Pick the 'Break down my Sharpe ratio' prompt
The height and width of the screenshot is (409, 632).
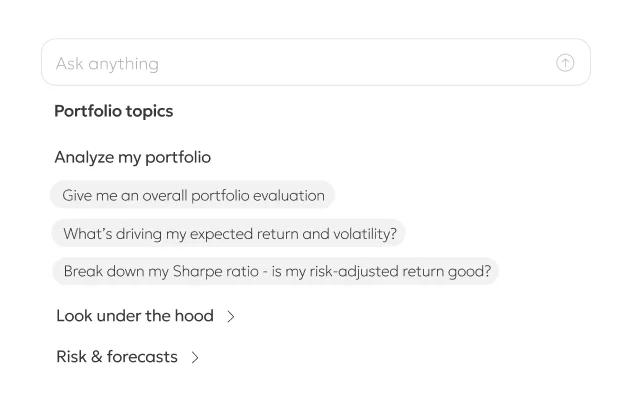coord(276,271)
